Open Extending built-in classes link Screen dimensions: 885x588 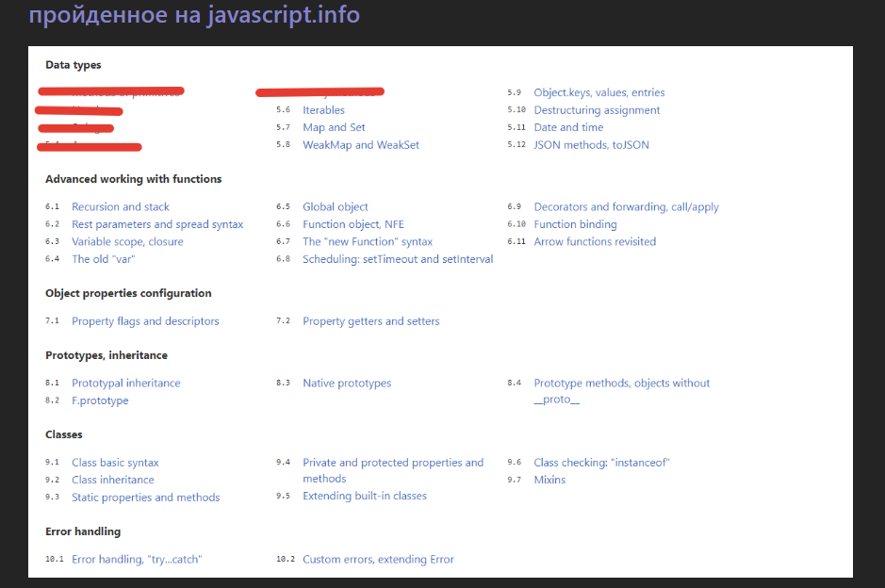pos(365,496)
